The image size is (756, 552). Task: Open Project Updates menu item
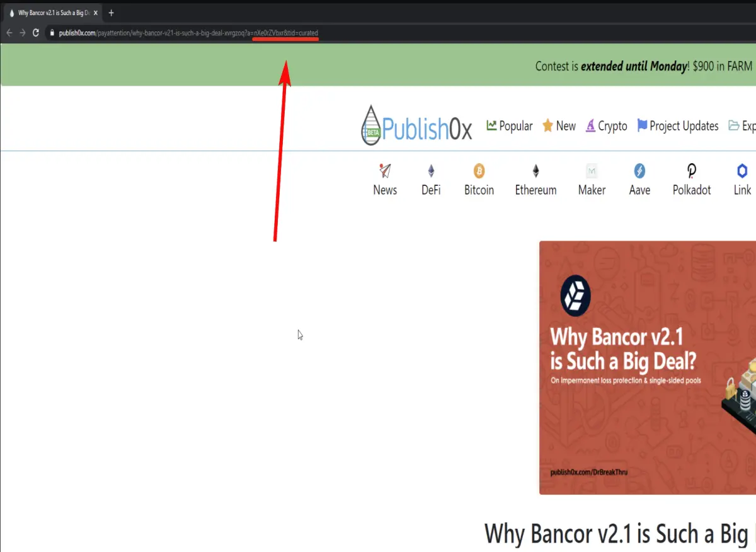[678, 126]
